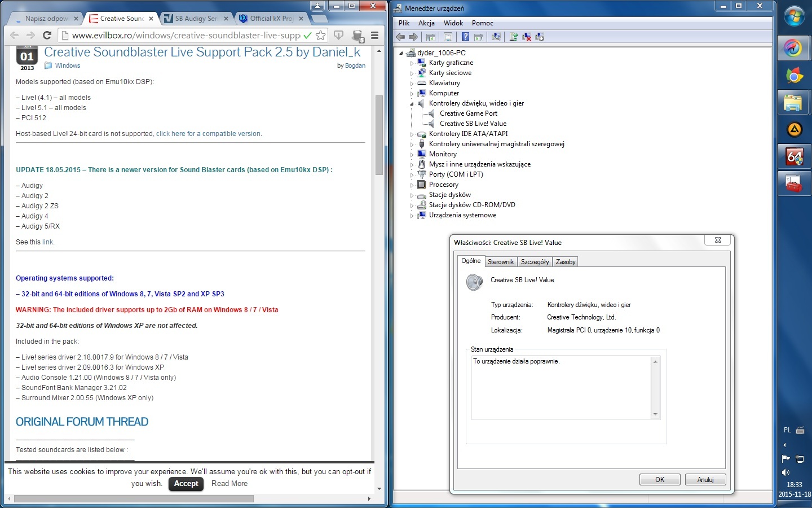The width and height of the screenshot is (812, 508).
Task: Click Update driver software toolbar icon
Action: (x=514, y=37)
